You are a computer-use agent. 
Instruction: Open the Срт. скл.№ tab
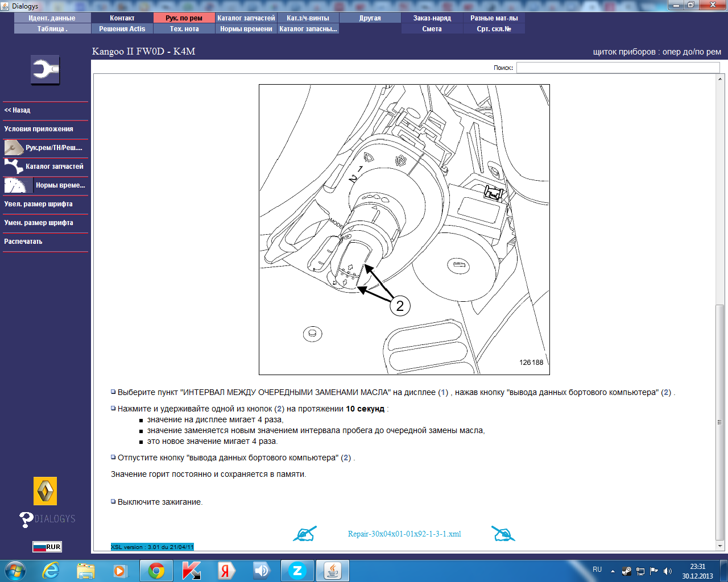494,29
